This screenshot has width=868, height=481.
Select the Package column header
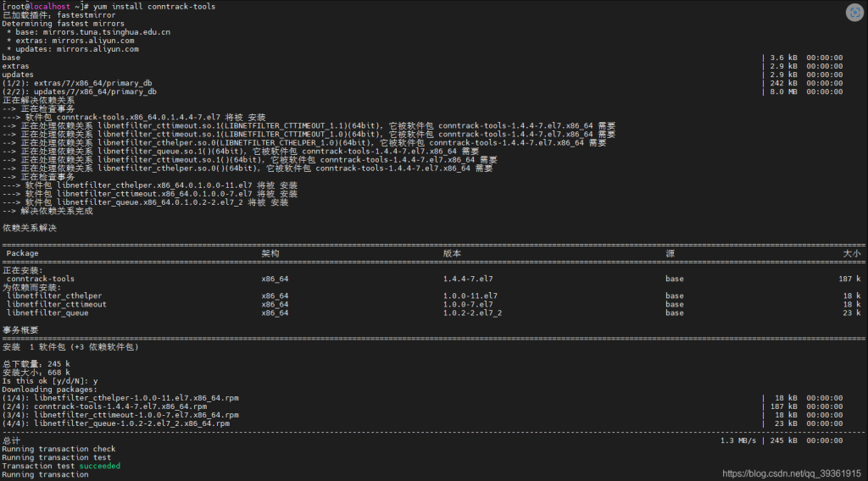(x=22, y=253)
